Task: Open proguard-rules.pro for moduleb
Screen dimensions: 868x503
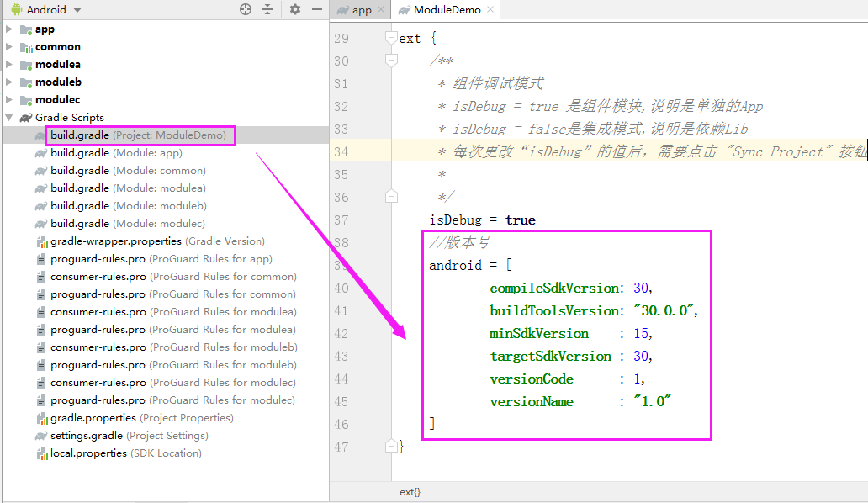Action: pos(174,365)
